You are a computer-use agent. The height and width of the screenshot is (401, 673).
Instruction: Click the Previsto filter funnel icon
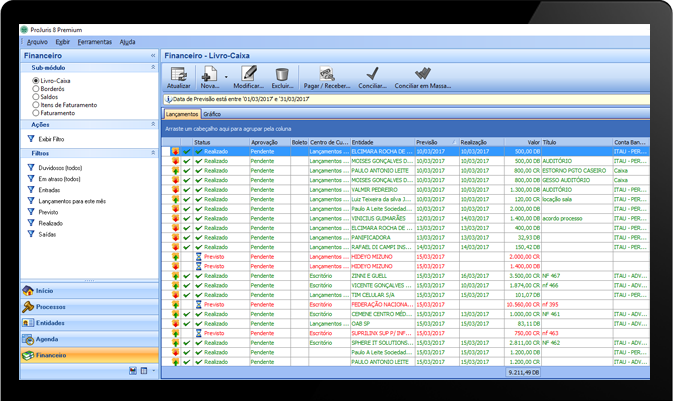(31, 212)
